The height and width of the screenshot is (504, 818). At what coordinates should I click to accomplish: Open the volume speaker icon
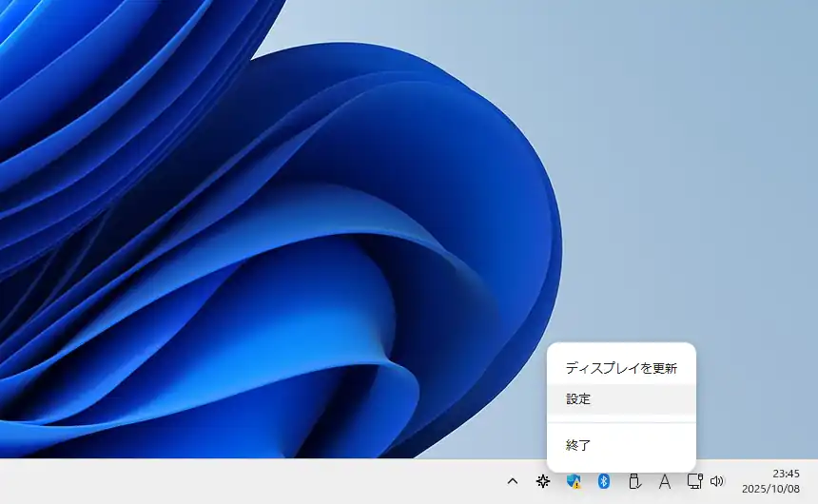(717, 482)
